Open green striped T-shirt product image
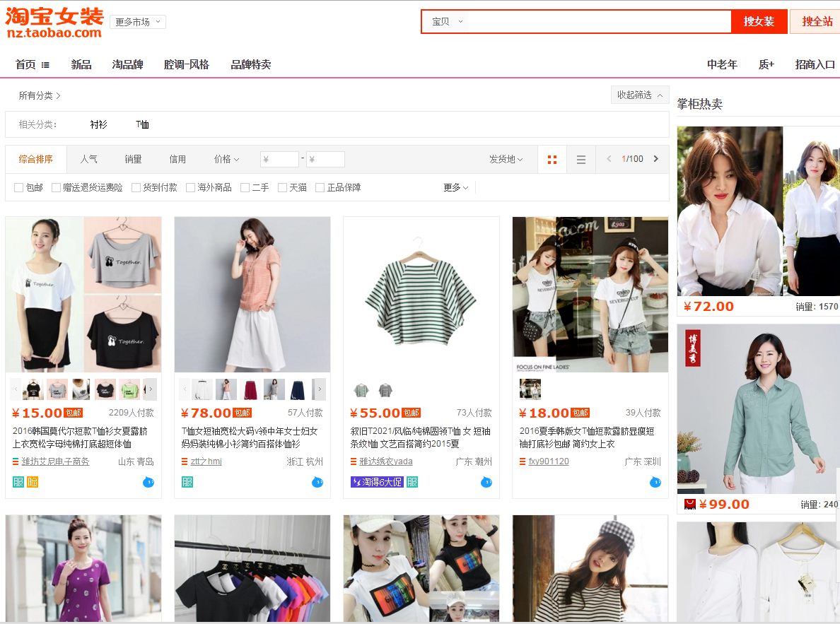 point(421,295)
